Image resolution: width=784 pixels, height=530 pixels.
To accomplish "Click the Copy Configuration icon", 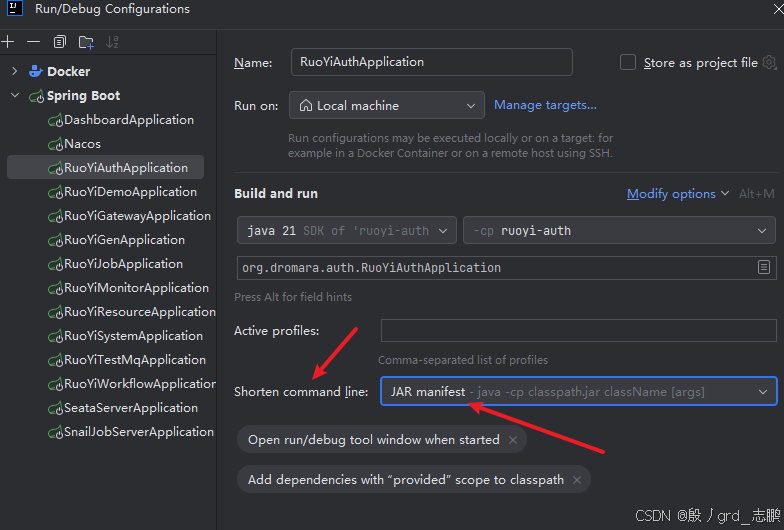I will click(x=60, y=42).
